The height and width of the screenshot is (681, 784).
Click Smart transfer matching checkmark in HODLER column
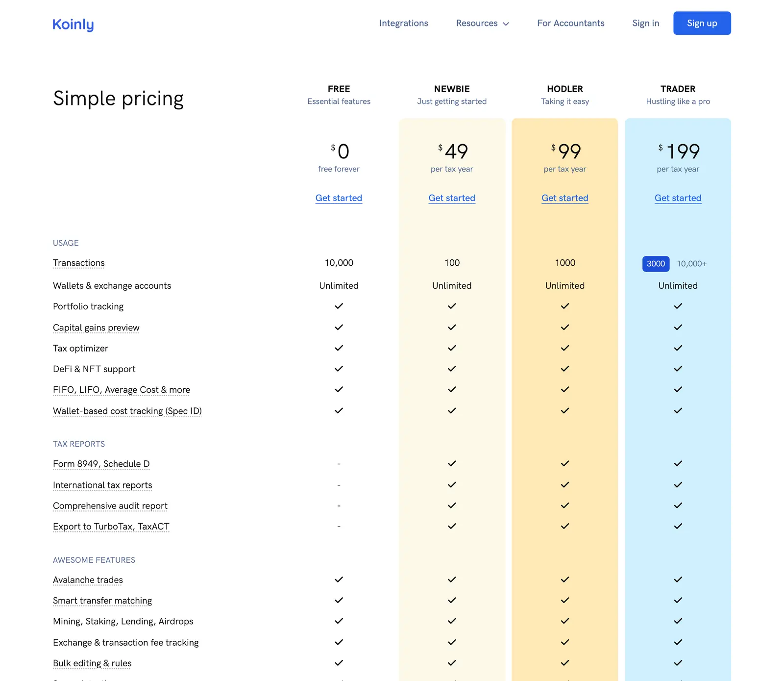(x=565, y=600)
